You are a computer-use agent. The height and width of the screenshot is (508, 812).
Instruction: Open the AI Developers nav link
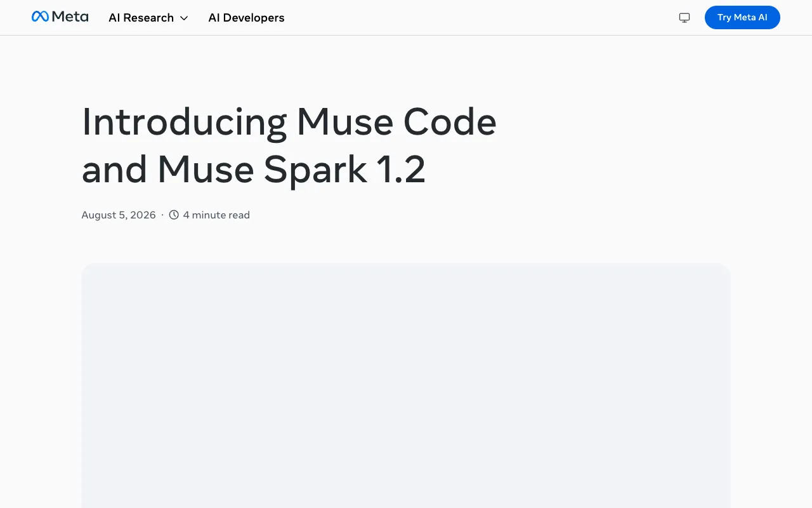click(x=246, y=18)
